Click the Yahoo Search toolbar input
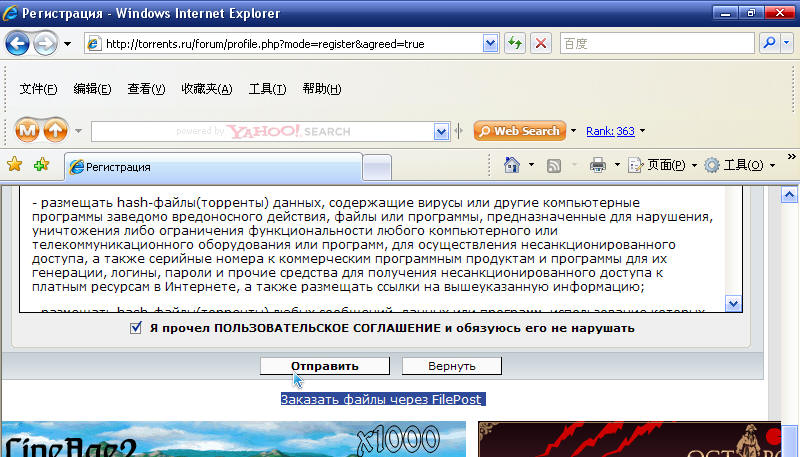Screen dimensions: 800x457 263,132
